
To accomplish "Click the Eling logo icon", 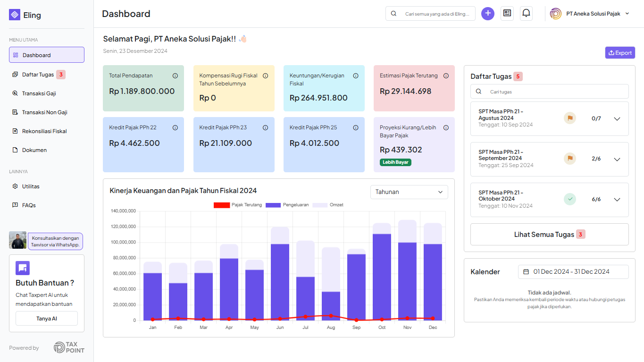I will (15, 15).
